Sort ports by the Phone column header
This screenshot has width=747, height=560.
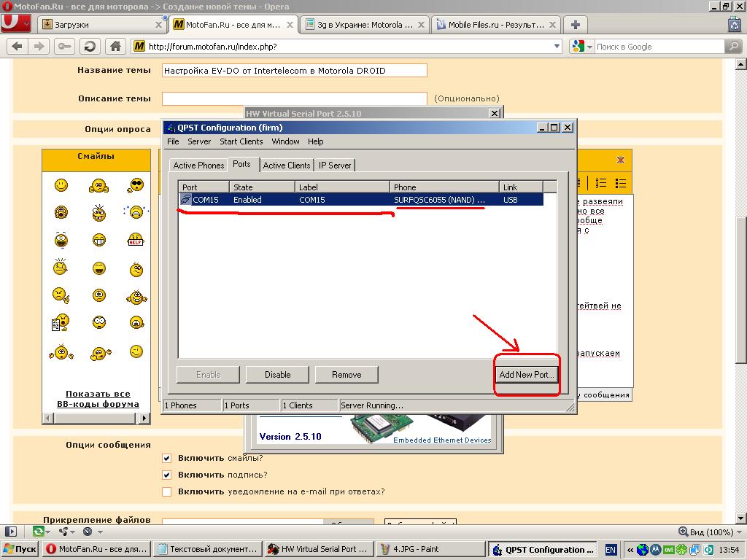coord(444,187)
